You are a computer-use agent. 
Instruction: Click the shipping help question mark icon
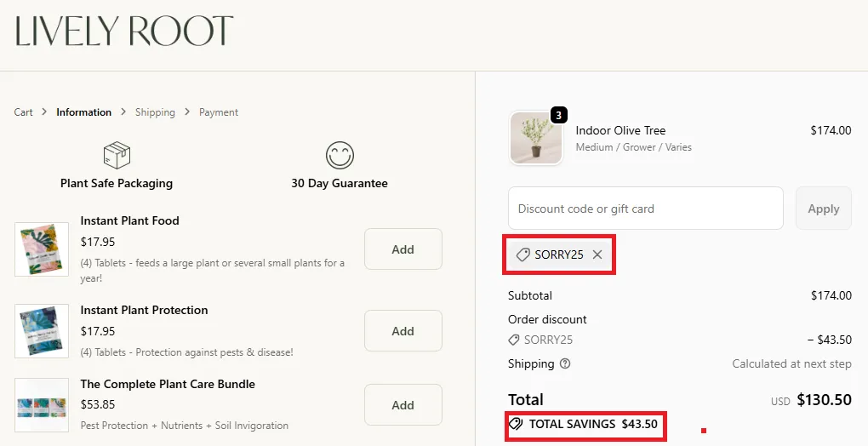(x=565, y=363)
